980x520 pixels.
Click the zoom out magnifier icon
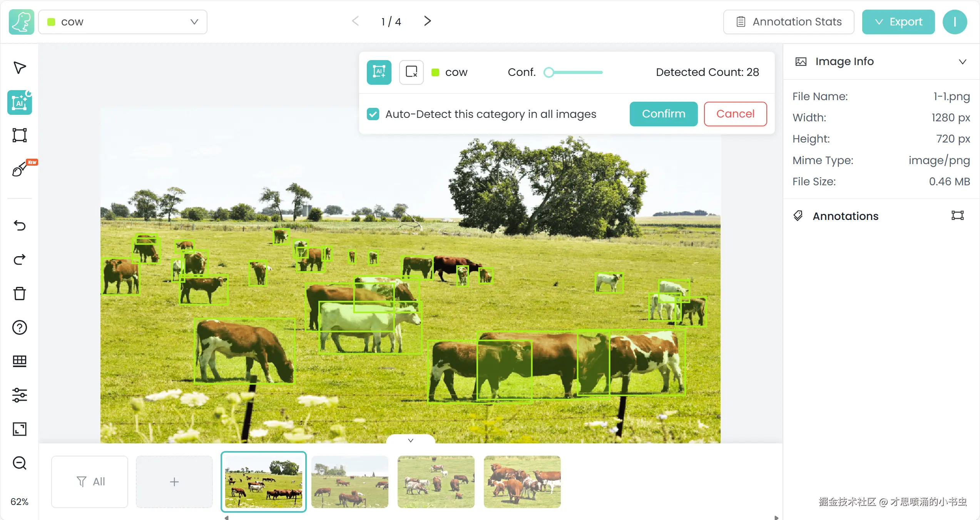point(20,463)
